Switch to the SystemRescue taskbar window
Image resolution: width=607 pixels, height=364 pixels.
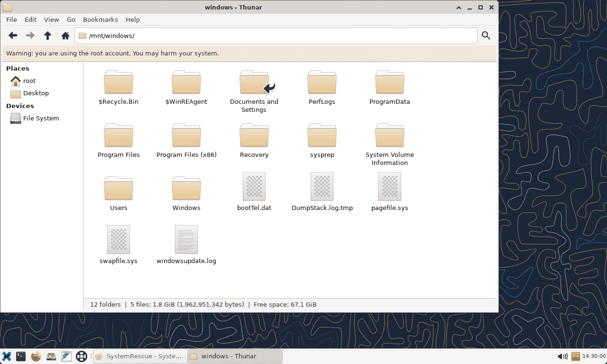pyautogui.click(x=139, y=356)
